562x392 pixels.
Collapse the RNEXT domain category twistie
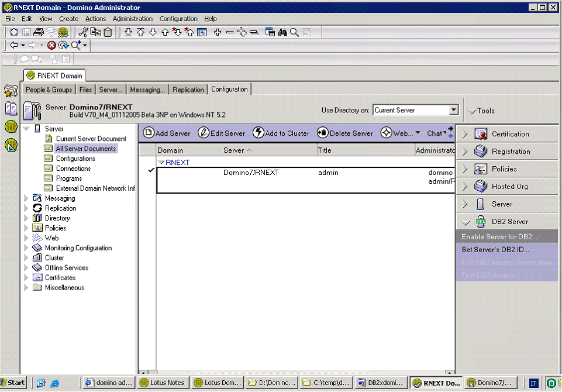[161, 163]
